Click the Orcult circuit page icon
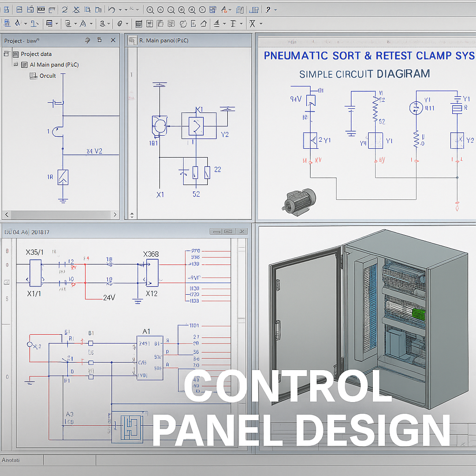The width and height of the screenshot is (476, 476). [33, 75]
